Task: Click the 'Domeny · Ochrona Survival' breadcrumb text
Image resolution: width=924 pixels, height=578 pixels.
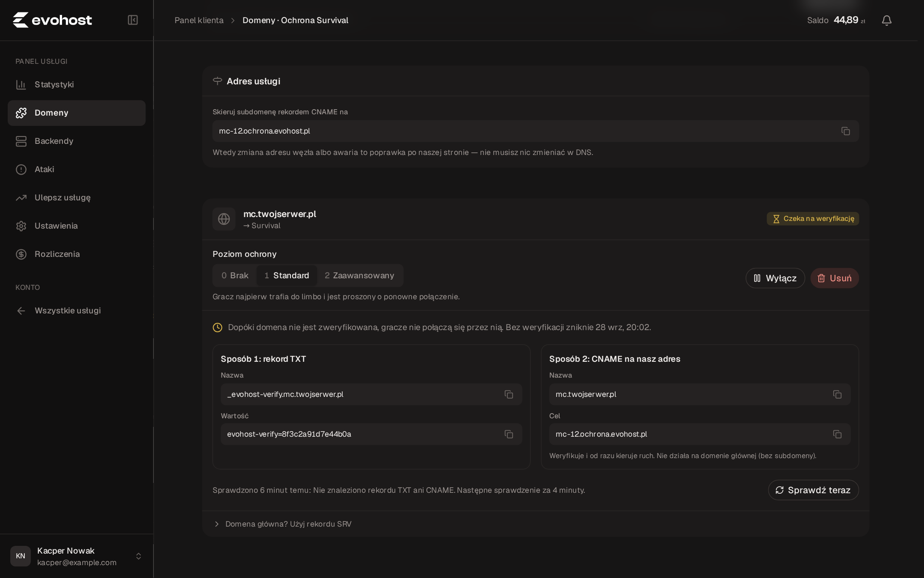Action: 295,20
